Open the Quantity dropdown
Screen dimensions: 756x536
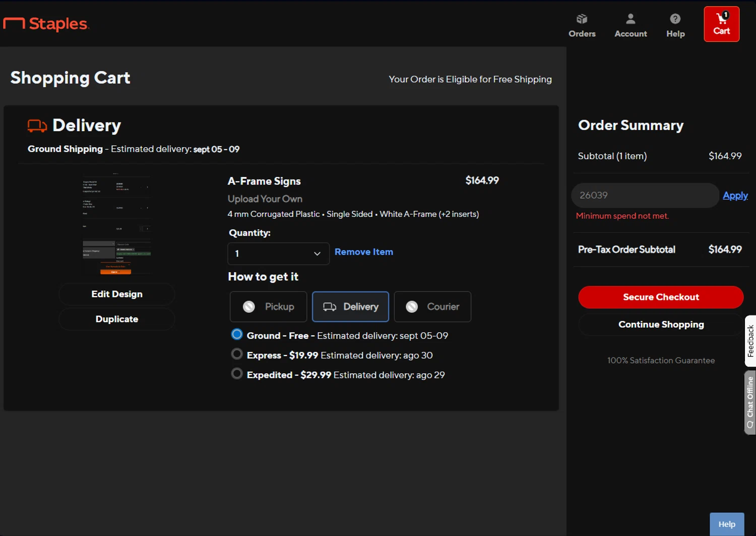pos(278,254)
